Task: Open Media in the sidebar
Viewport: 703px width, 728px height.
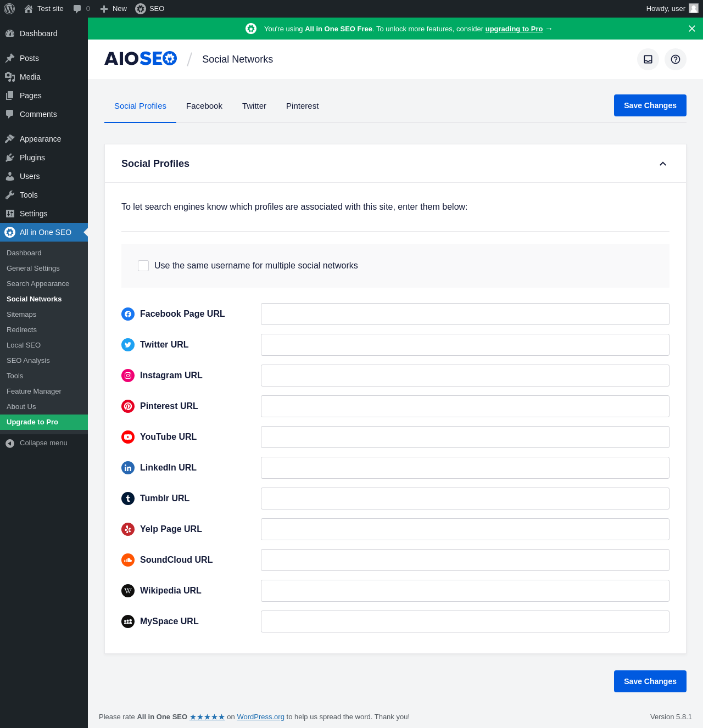Action: click(x=44, y=77)
